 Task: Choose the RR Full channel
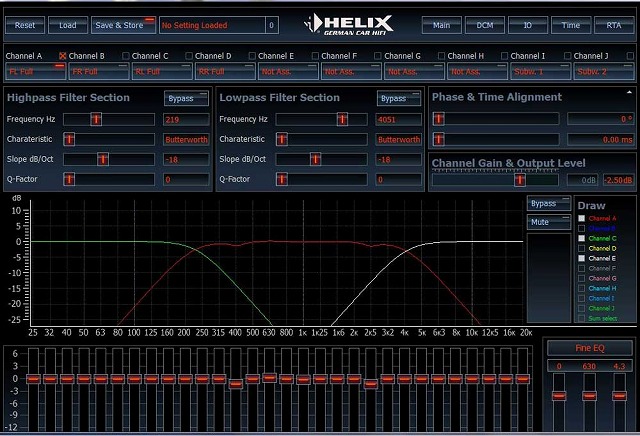pyautogui.click(x=225, y=71)
